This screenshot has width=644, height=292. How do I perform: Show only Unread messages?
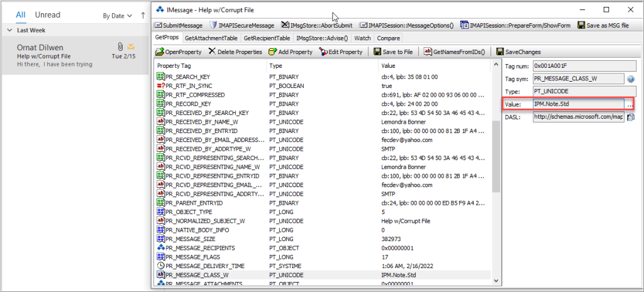[x=48, y=14]
